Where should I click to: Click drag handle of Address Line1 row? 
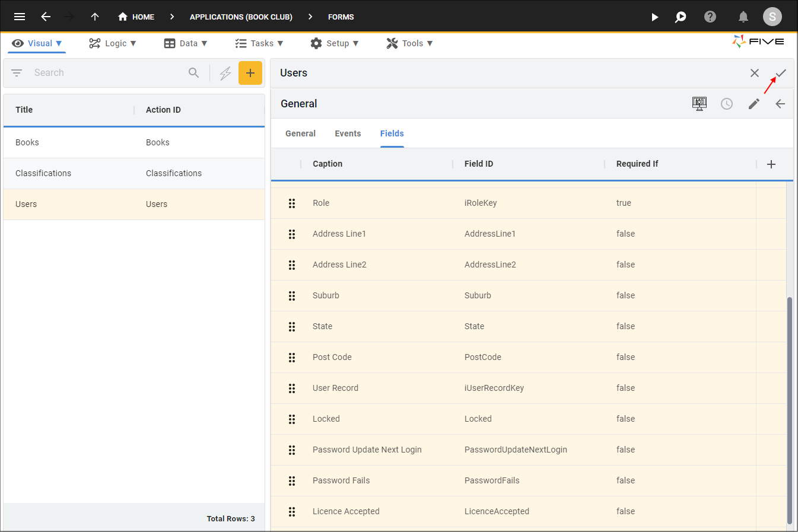(292, 234)
